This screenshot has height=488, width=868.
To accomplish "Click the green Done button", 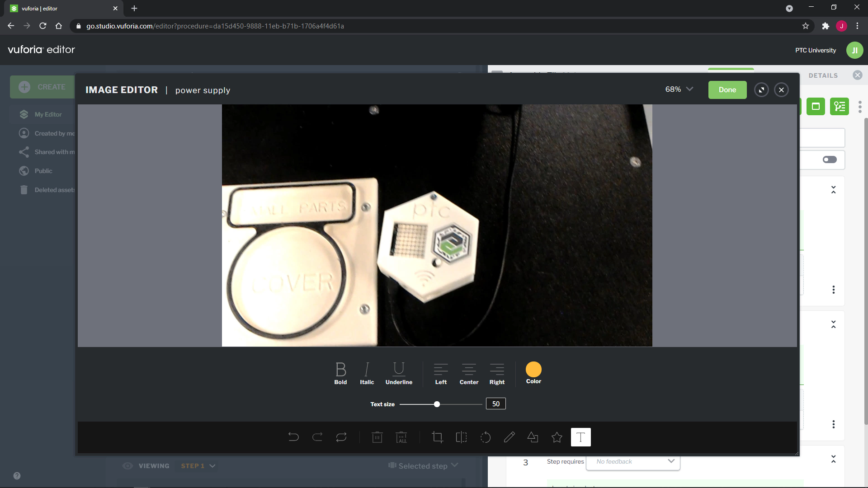I will (727, 90).
